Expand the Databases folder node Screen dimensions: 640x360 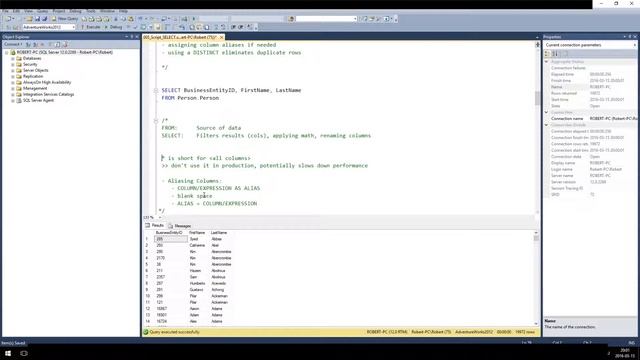tap(13, 58)
